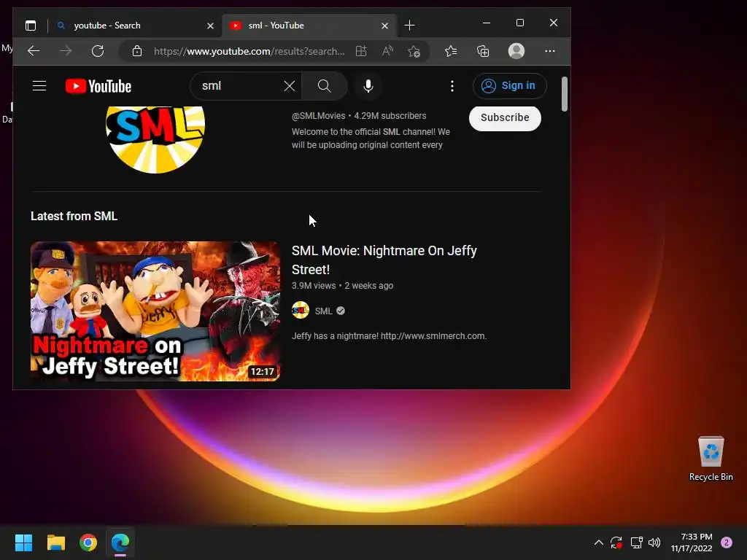Activate Read aloud in address bar
747x560 pixels.
coord(387,51)
